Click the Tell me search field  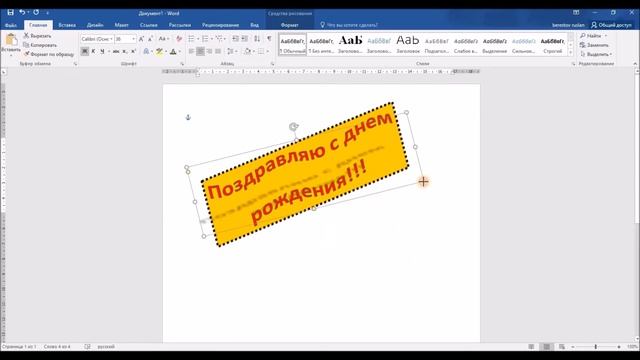coord(352,25)
